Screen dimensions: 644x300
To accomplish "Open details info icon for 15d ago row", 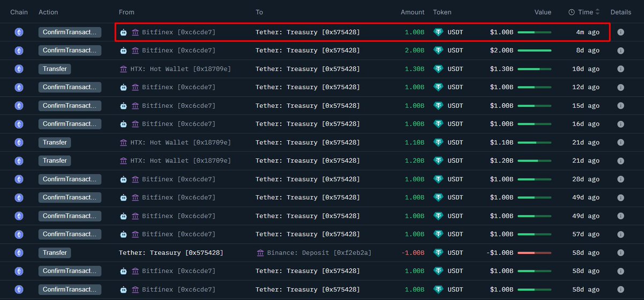I will [x=620, y=106].
